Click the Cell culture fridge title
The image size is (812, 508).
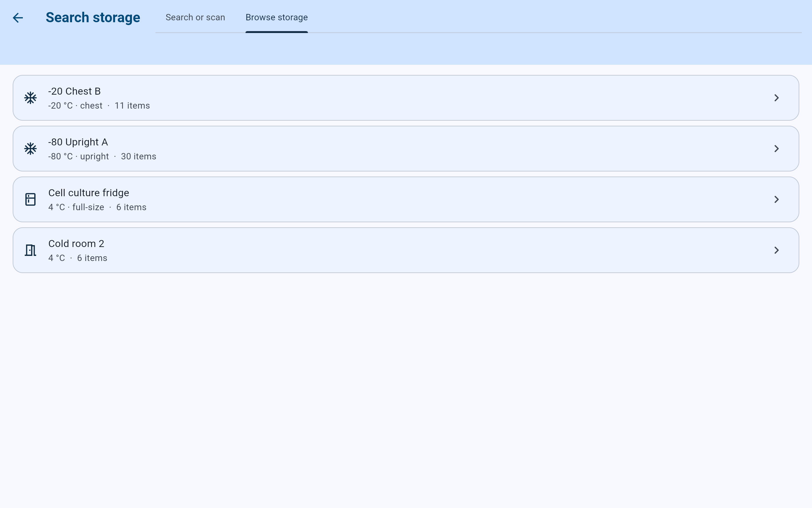coord(88,193)
